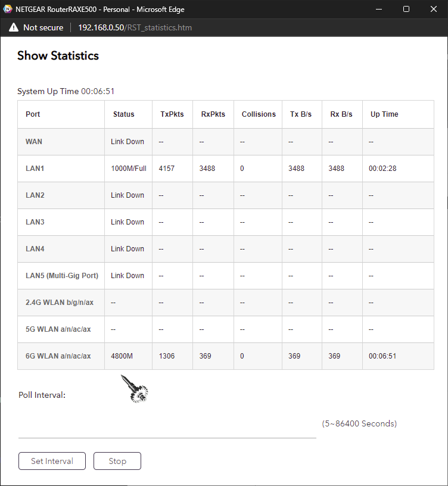Select the 6G WLAN a/n/ac/ax label
448x486 pixels.
[x=58, y=356]
